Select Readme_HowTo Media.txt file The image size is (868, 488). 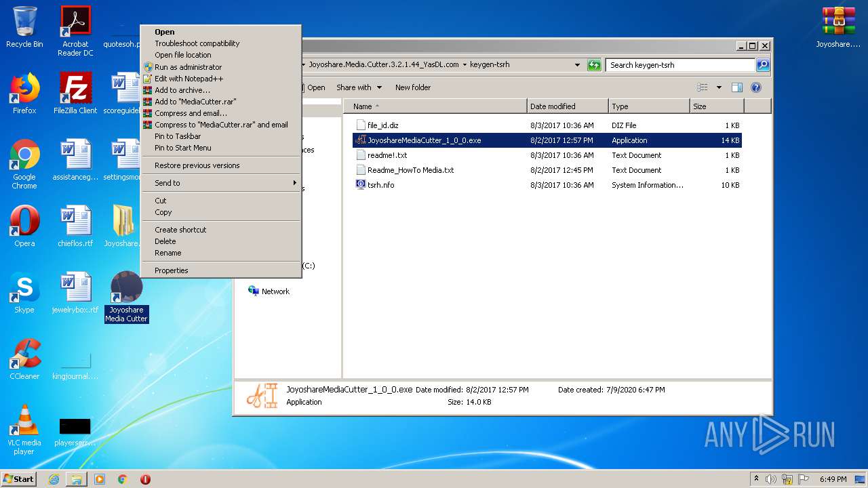(547, 170)
